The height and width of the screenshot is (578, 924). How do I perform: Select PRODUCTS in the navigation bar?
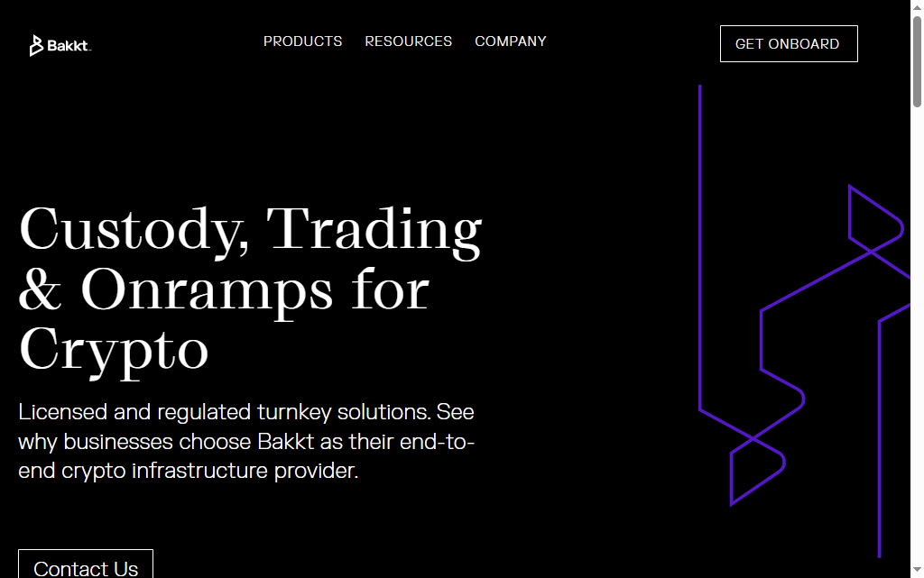[x=302, y=41]
